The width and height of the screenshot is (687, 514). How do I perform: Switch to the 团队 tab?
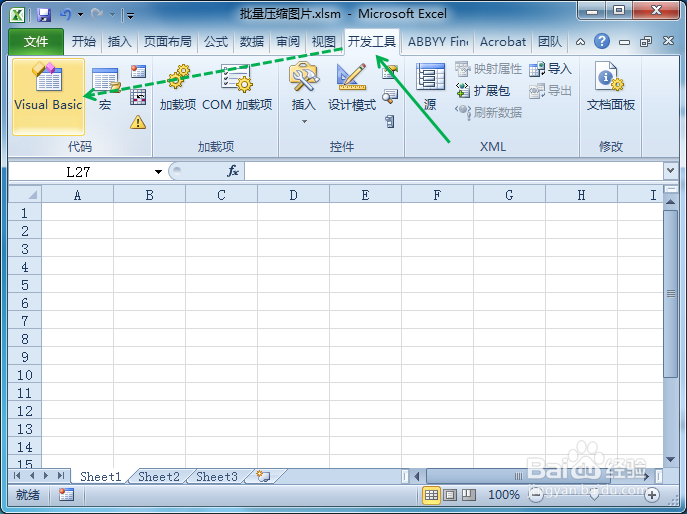click(550, 42)
